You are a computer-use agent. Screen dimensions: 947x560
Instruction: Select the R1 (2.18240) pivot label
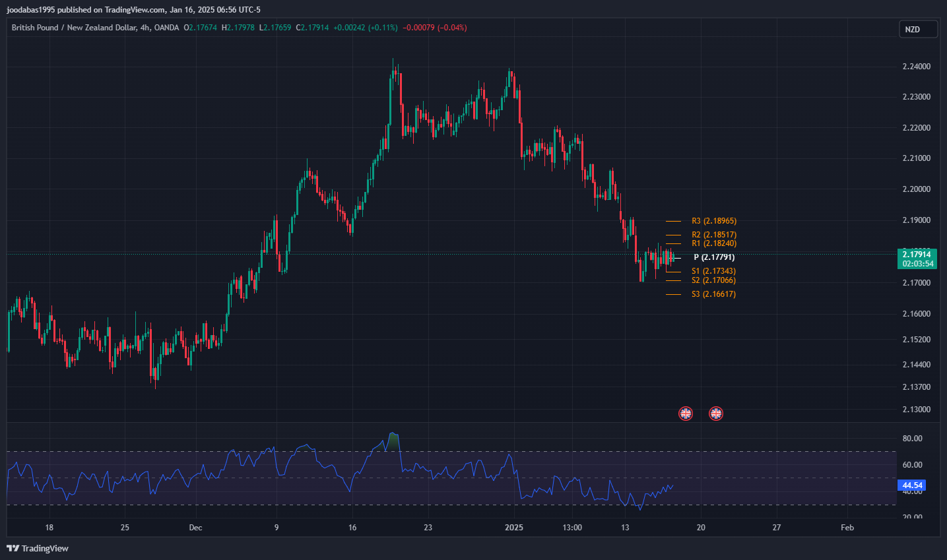[713, 243]
